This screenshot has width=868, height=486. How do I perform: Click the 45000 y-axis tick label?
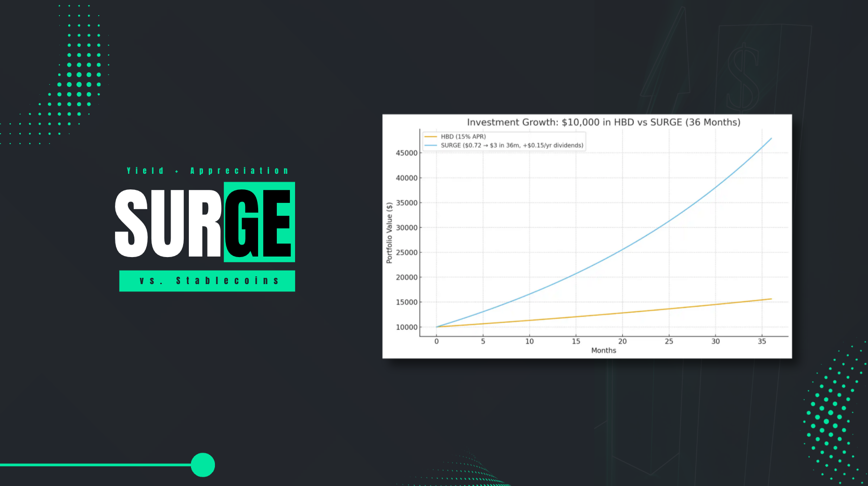pyautogui.click(x=406, y=153)
